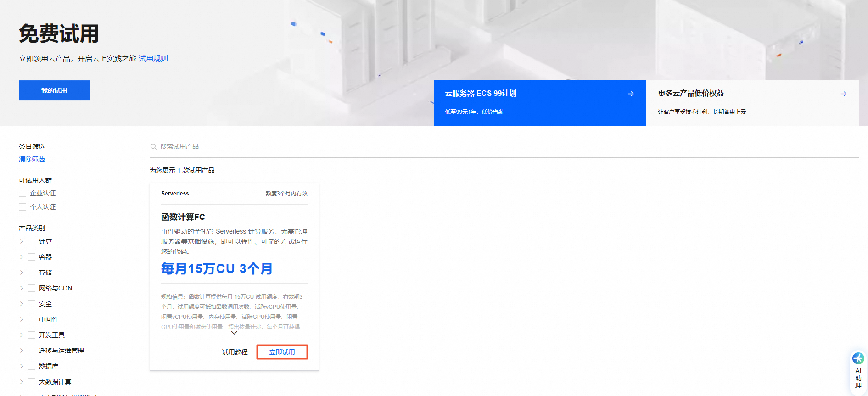This screenshot has height=396, width=868.
Task: Click the 额度3个月内有效 text
Action: pos(286,194)
